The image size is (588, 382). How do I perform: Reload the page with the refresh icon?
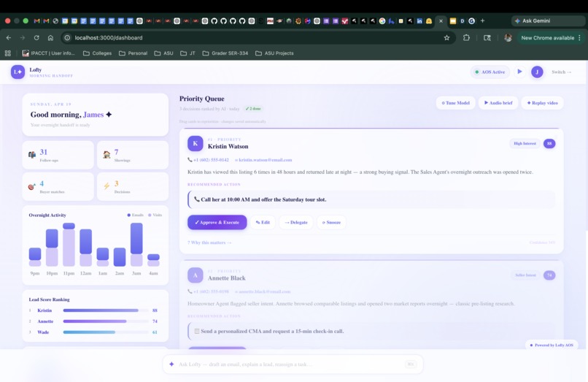tap(36, 37)
